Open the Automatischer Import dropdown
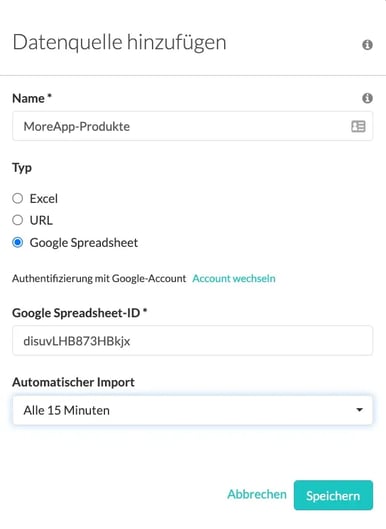This screenshot has height=529, width=386. click(192, 410)
